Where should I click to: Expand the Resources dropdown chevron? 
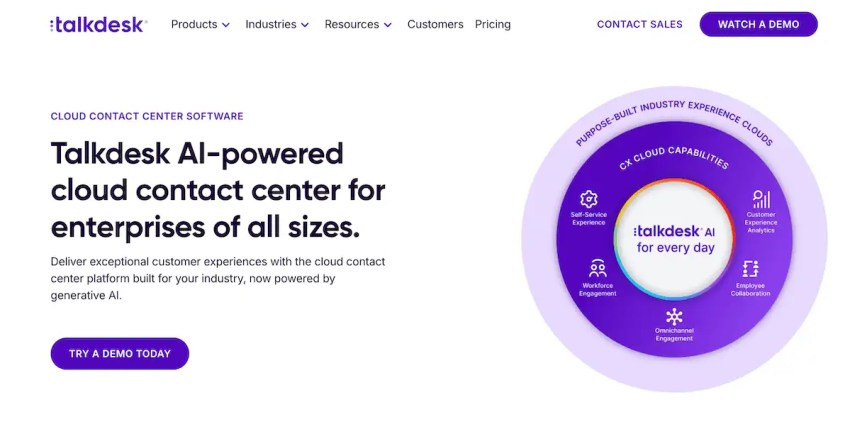[x=388, y=25]
